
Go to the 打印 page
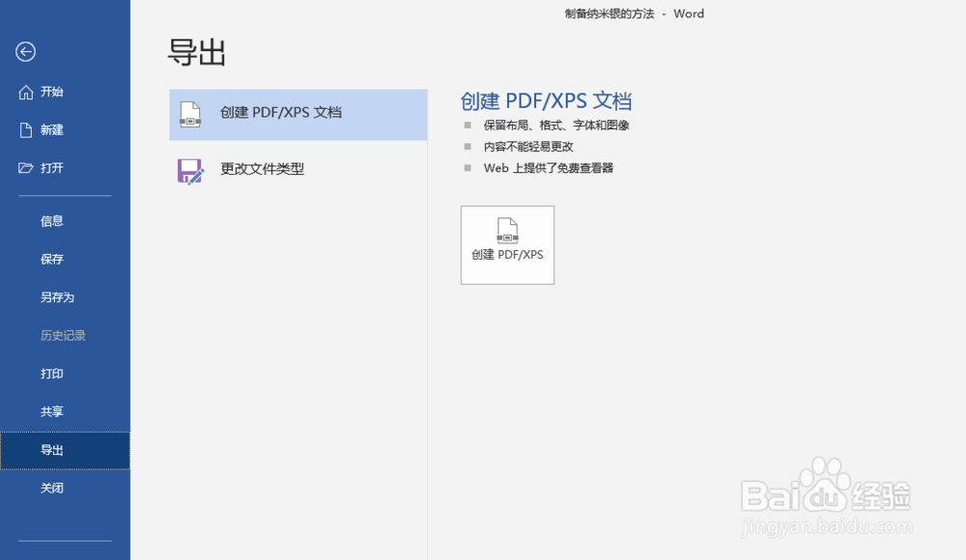tap(51, 373)
